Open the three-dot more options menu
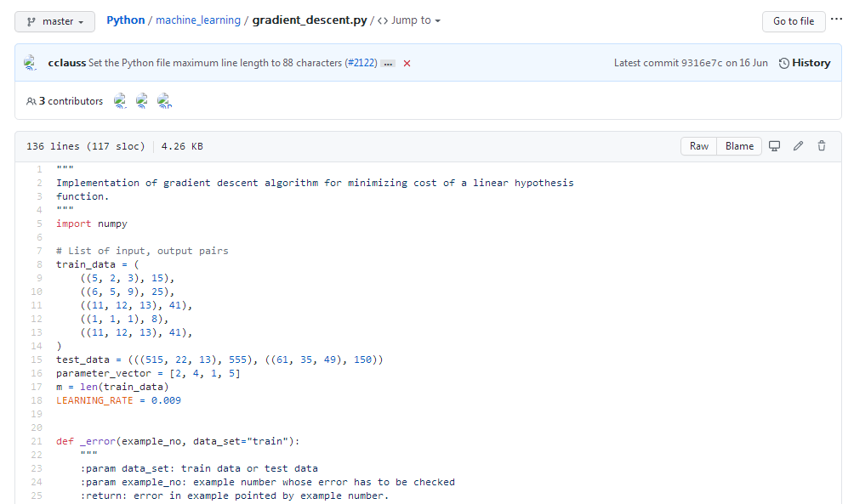The height and width of the screenshot is (504, 854). [837, 19]
